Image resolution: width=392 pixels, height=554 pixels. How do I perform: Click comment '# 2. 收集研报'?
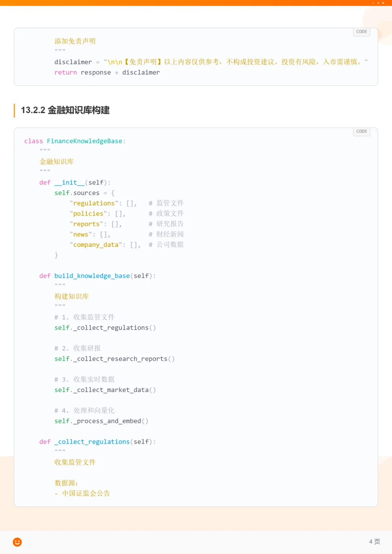tap(78, 348)
